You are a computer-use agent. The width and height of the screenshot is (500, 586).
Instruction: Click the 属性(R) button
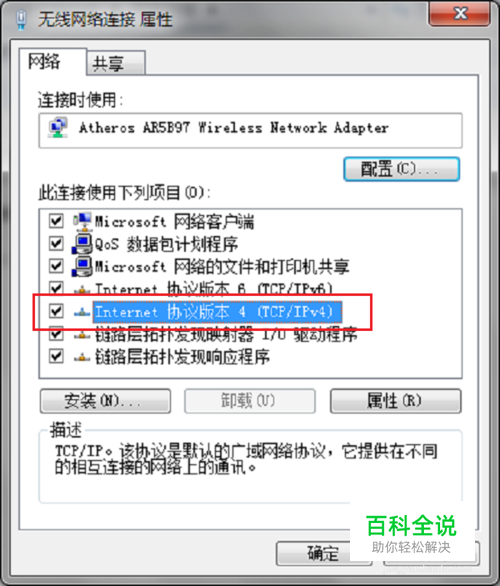click(395, 401)
